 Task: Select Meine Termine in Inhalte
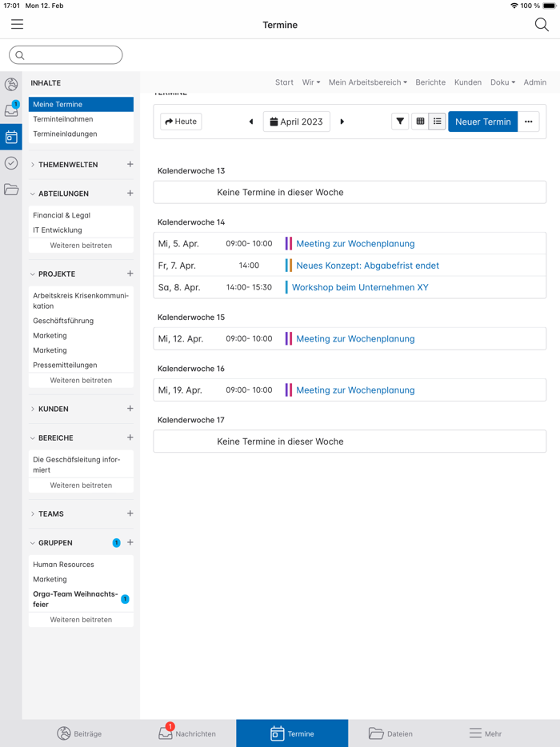click(x=81, y=104)
